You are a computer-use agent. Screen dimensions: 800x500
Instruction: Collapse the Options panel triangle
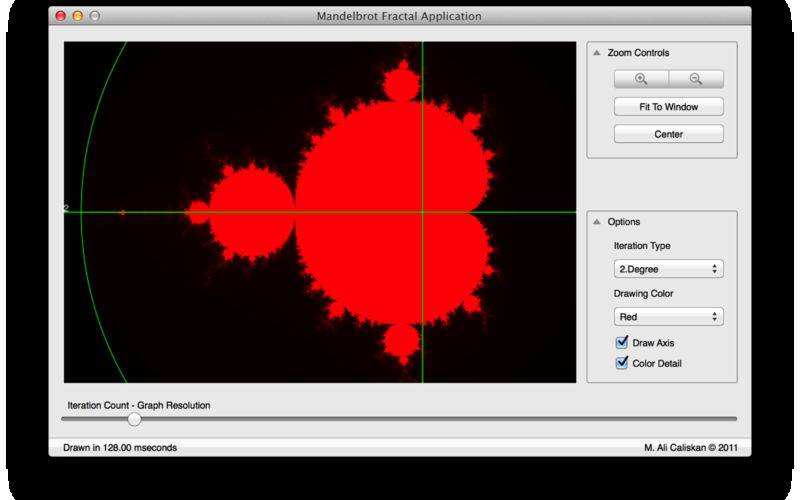coord(596,221)
